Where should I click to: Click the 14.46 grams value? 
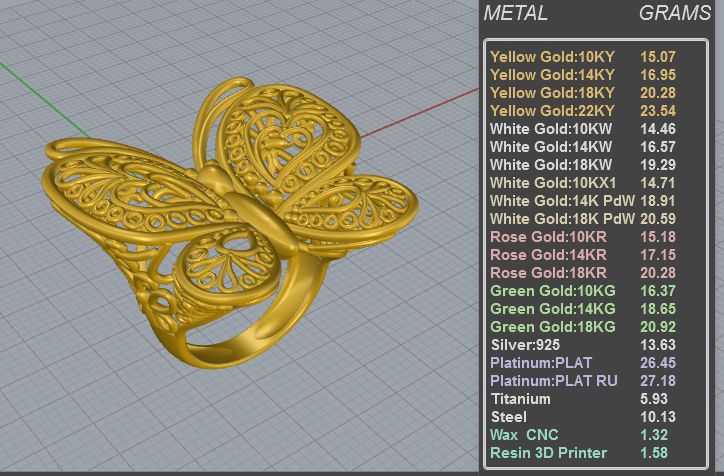[658, 129]
